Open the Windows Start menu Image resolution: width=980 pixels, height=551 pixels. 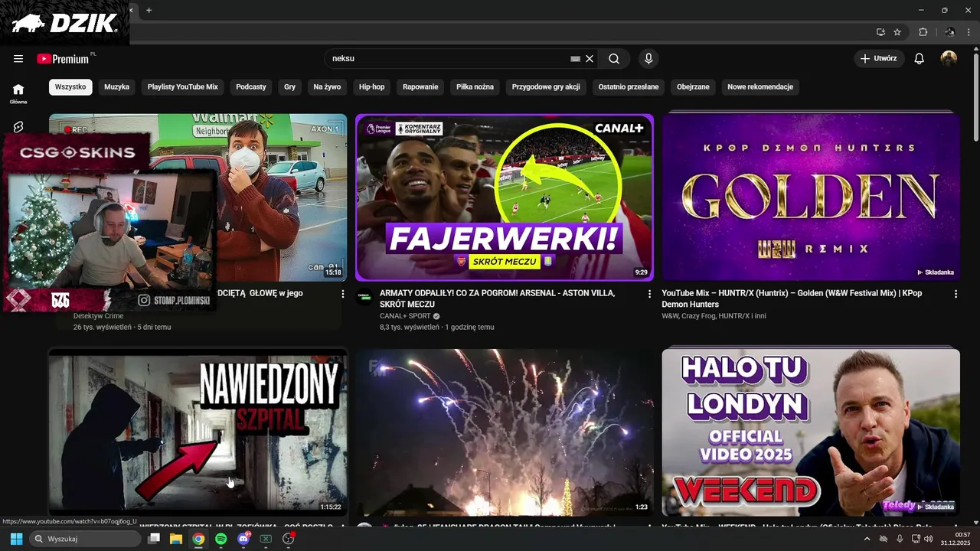coord(16,539)
